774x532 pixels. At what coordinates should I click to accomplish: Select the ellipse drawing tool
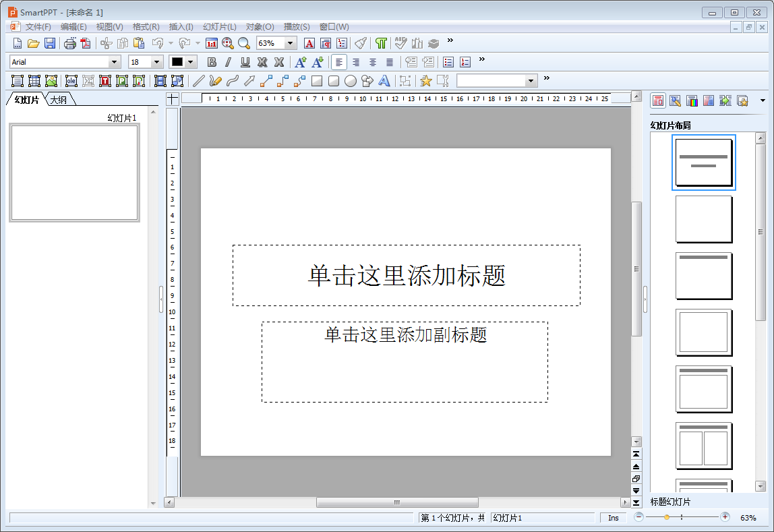click(351, 81)
